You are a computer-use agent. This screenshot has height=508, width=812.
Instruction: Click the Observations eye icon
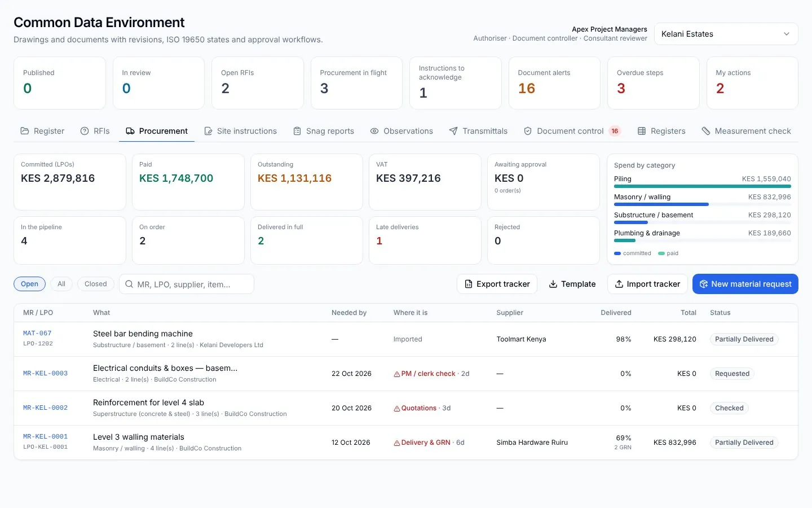tap(374, 131)
